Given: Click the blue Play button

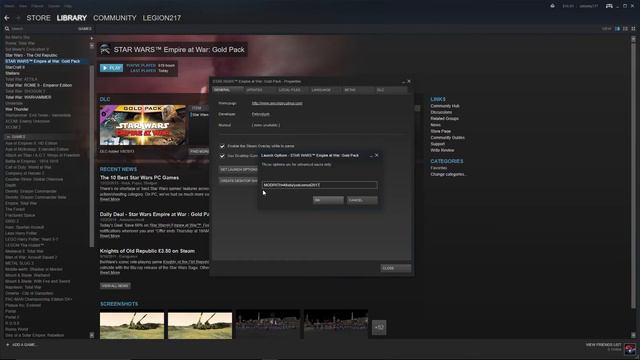Looking at the screenshot, I should [111, 68].
